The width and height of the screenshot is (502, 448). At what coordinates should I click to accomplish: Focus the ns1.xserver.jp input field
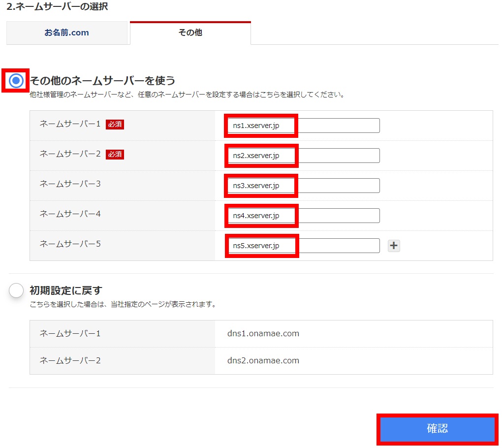point(303,126)
